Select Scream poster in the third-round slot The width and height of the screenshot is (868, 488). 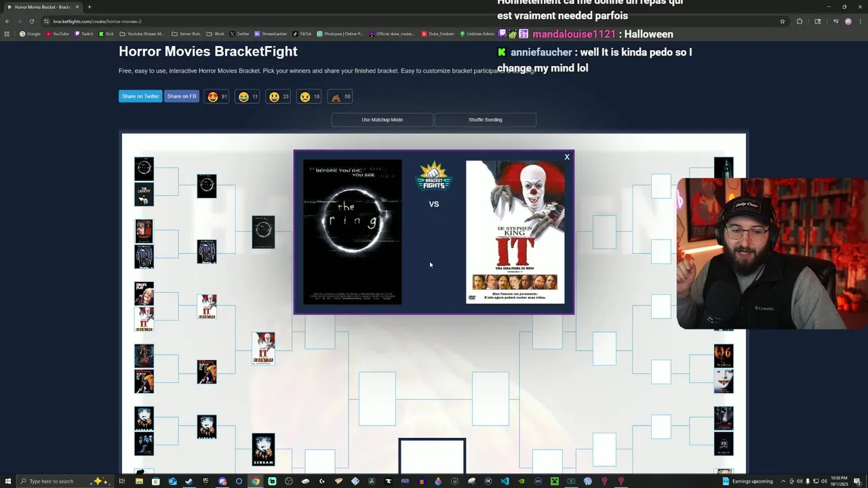[x=263, y=449]
